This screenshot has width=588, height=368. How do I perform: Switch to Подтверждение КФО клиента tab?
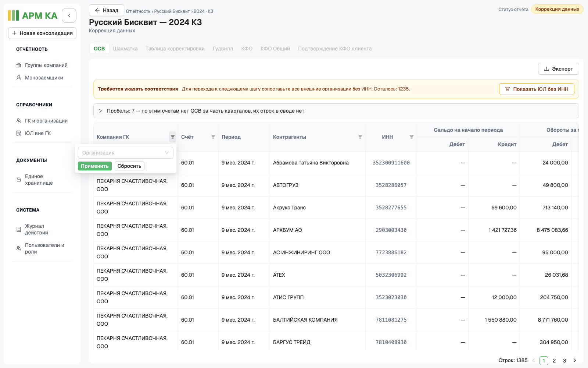click(x=335, y=49)
